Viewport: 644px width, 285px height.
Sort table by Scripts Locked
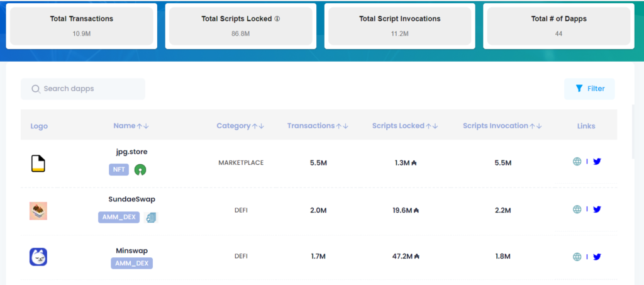click(x=405, y=126)
